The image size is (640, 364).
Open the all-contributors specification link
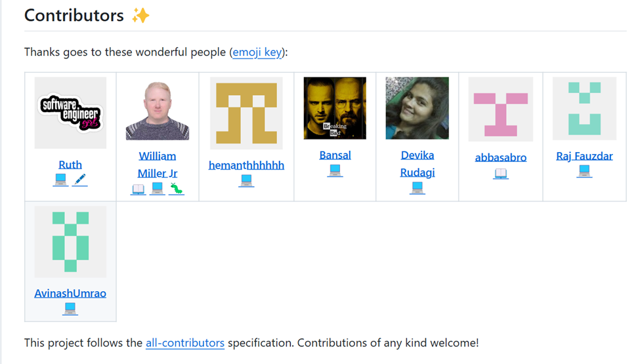[185, 343]
